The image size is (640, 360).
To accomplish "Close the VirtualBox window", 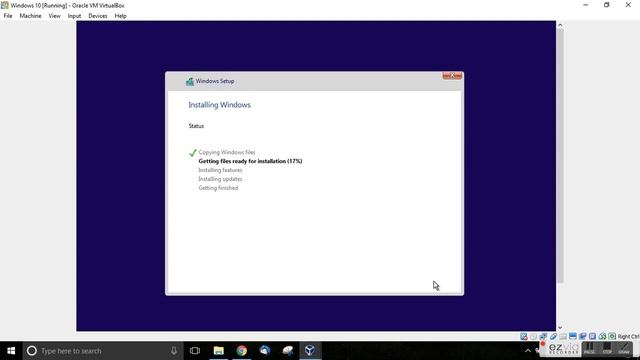I will point(628,5).
